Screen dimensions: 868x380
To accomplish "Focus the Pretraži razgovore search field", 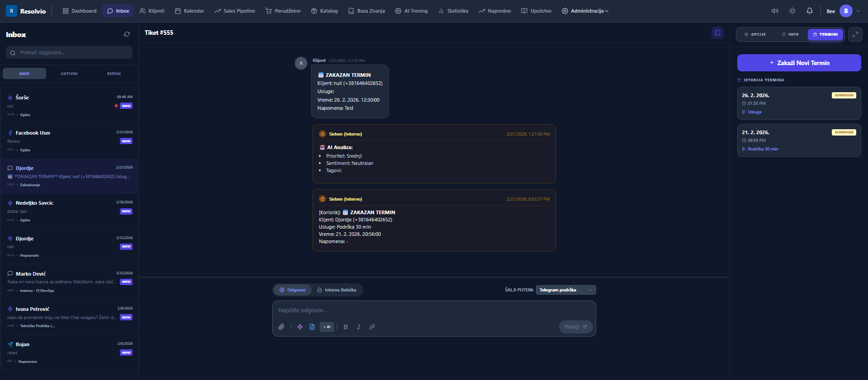I will 69,52.
